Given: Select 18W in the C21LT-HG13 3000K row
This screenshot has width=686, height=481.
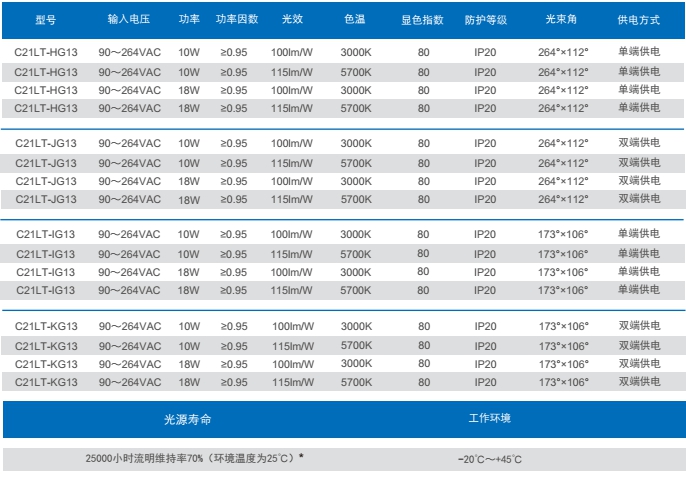Looking at the screenshot, I should [x=189, y=91].
